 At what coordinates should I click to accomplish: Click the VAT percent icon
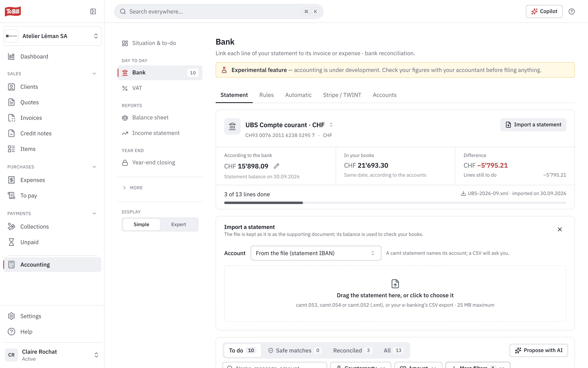click(125, 88)
